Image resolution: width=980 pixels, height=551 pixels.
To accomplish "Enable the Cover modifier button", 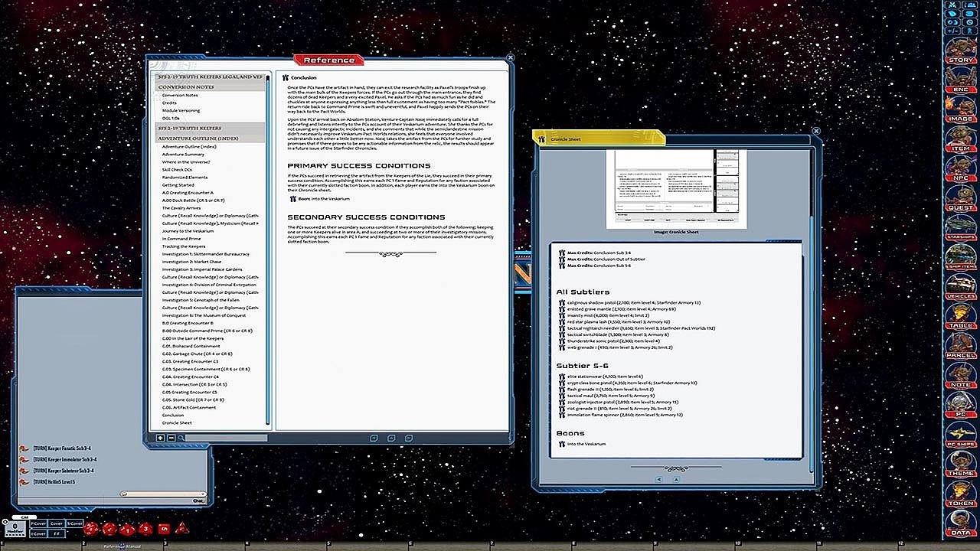I will coord(57,523).
